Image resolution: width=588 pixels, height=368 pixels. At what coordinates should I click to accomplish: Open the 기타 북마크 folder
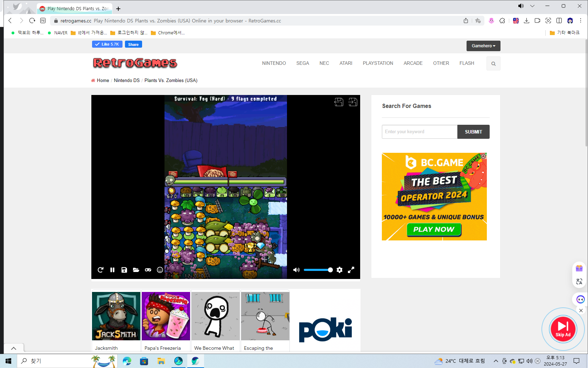[565, 33]
